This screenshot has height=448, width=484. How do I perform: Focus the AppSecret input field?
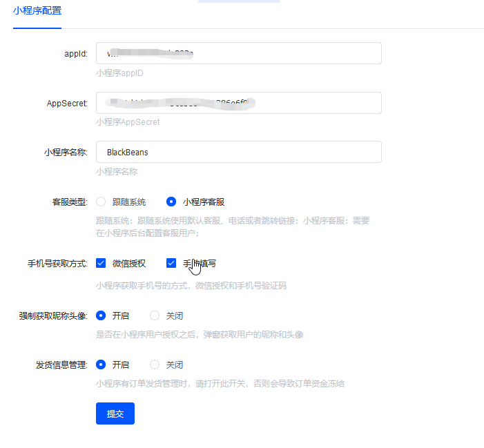[238, 103]
